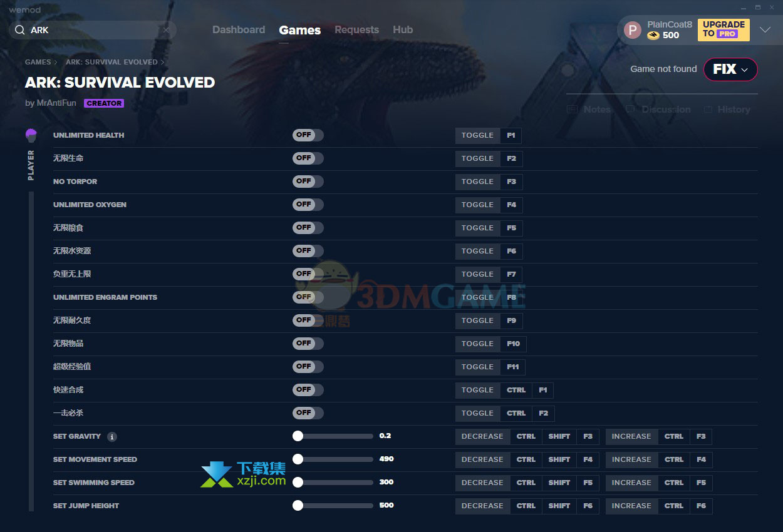Go to GAMES breadcrumb link
The image size is (783, 532).
click(x=38, y=63)
